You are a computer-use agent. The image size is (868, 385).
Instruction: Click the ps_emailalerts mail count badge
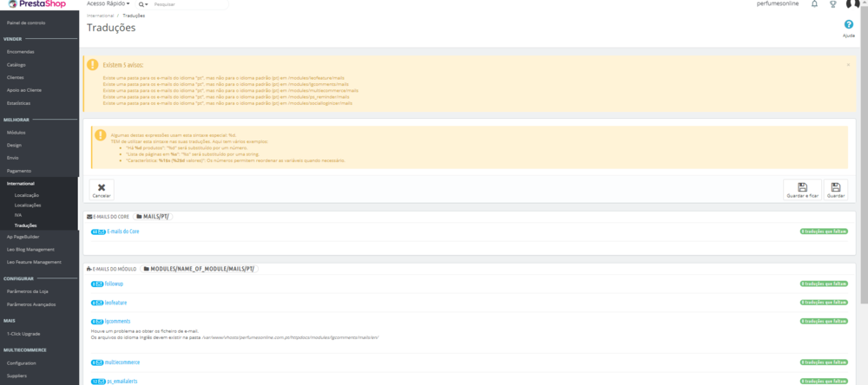coord(98,382)
